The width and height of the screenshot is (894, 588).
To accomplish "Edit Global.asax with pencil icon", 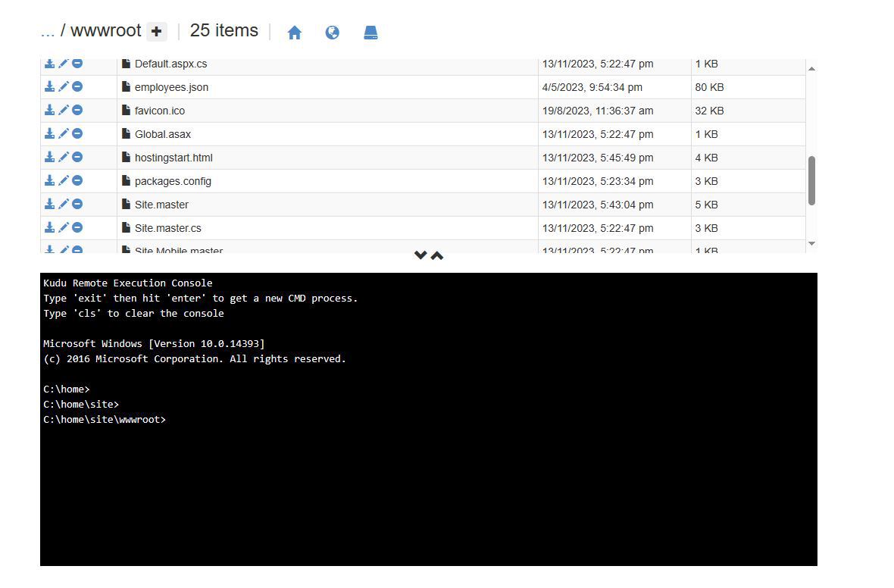I will [x=64, y=133].
